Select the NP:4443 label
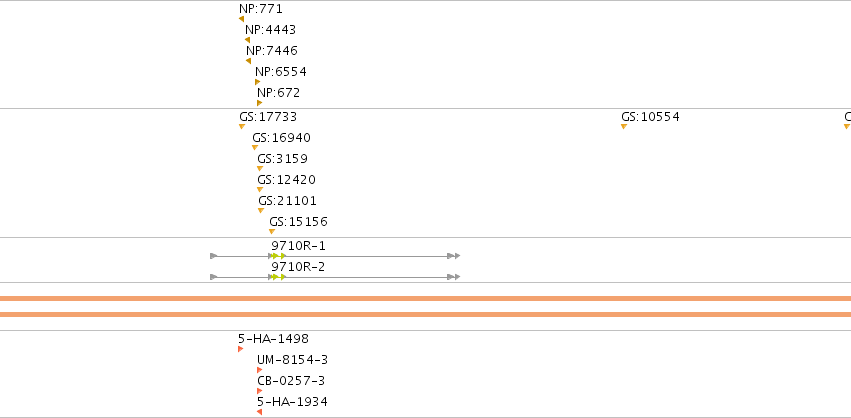Image resolution: width=851 pixels, height=418 pixels. tap(270, 29)
